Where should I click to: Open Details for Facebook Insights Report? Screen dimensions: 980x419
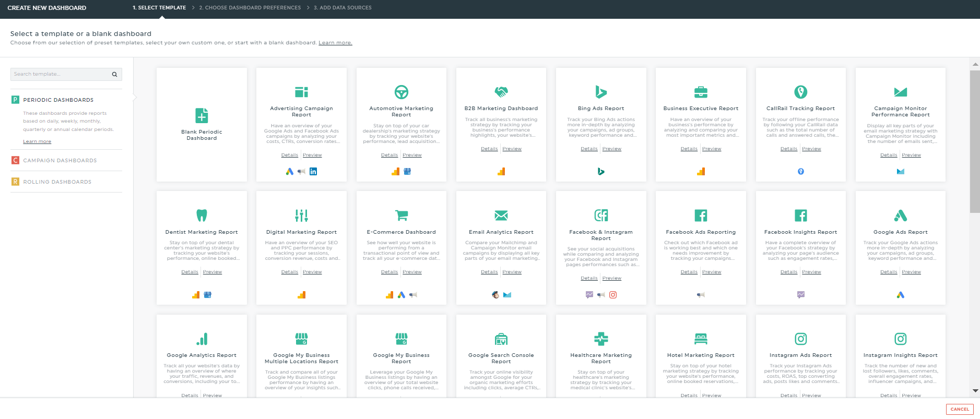coord(789,272)
